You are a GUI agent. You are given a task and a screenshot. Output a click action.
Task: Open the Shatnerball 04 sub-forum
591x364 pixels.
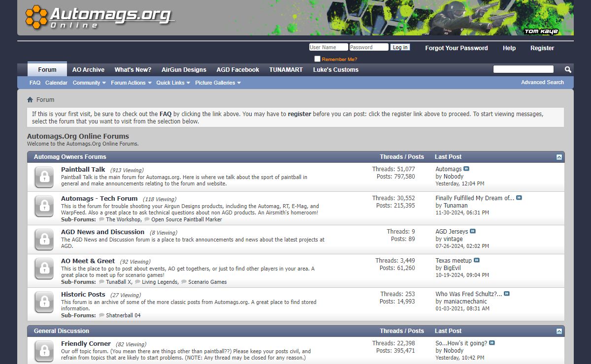point(123,315)
